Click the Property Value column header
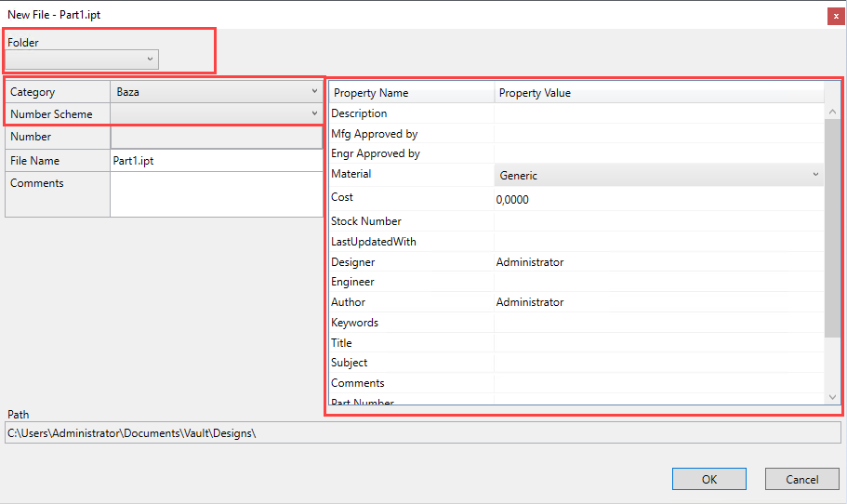Screen dimensions: 847x504 pyautogui.click(x=658, y=93)
